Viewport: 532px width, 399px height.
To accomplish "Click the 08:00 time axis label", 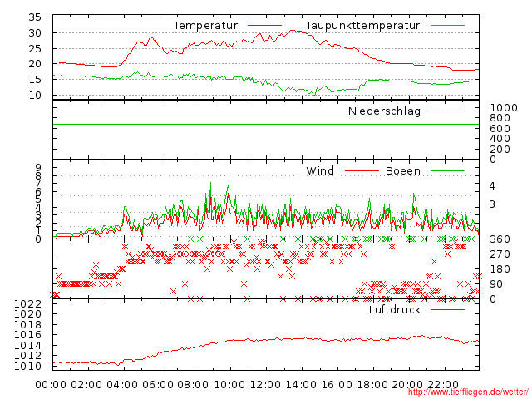I will 193,384.
